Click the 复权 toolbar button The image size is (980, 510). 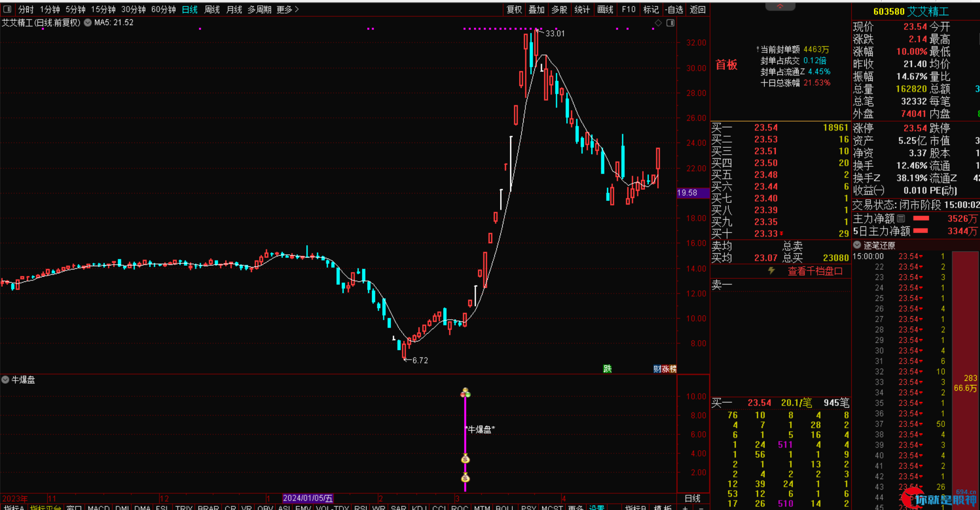point(514,9)
